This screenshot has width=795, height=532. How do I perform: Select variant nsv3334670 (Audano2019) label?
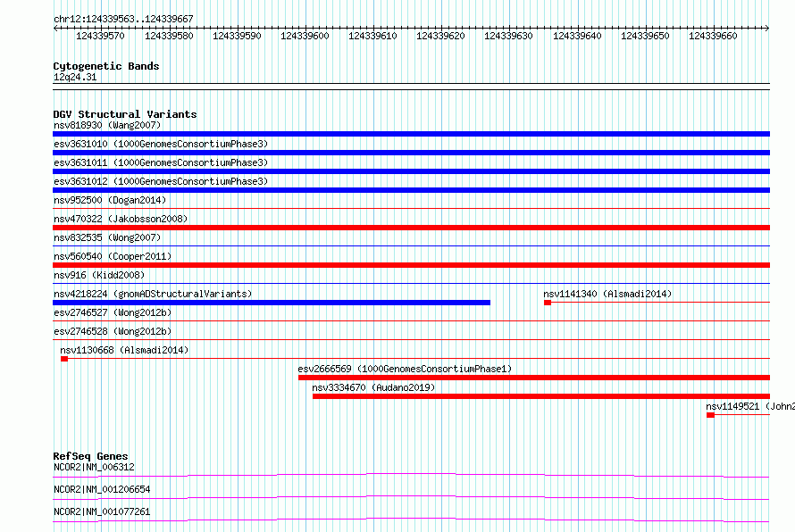[x=373, y=387]
